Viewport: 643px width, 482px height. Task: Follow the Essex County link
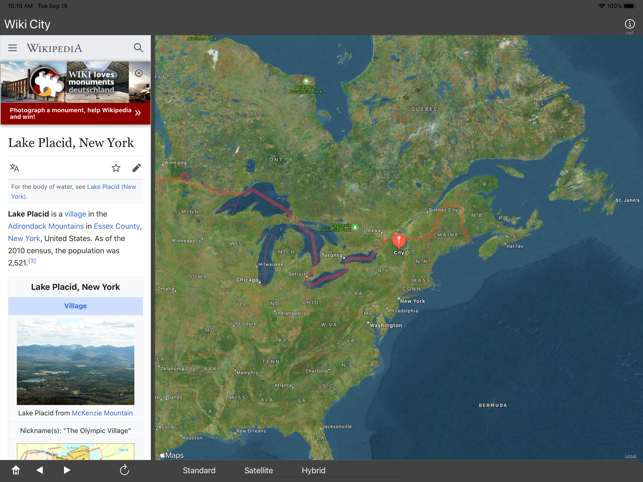[117, 227]
